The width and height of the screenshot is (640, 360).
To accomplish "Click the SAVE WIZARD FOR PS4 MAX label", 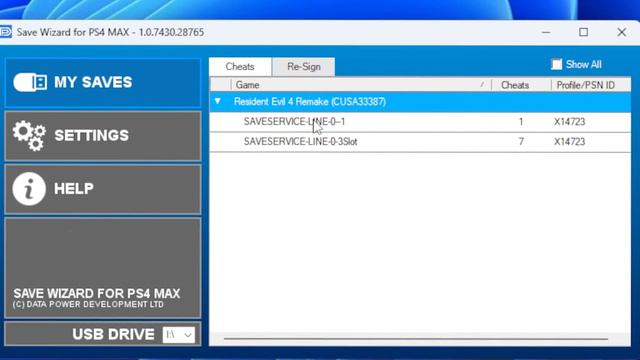I will click(97, 293).
